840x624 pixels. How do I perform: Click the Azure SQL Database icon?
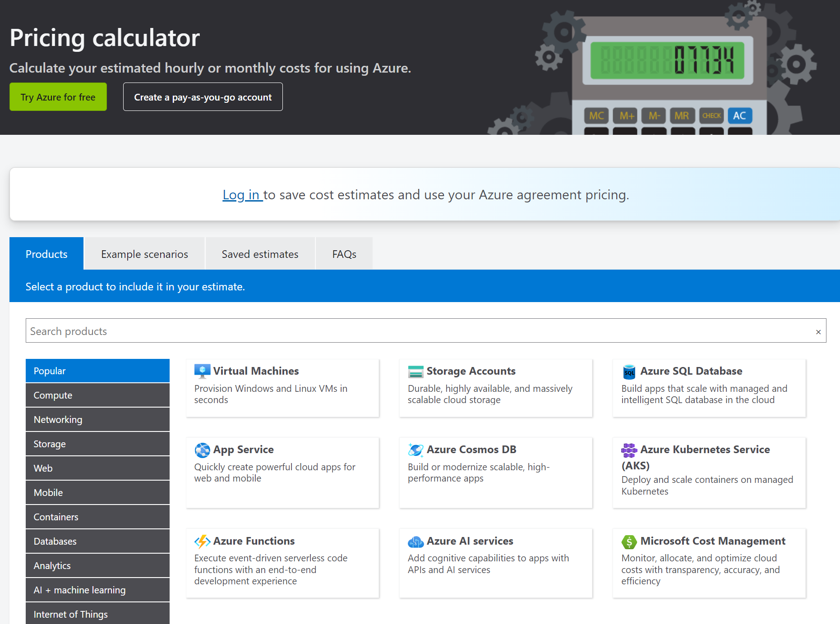click(629, 372)
